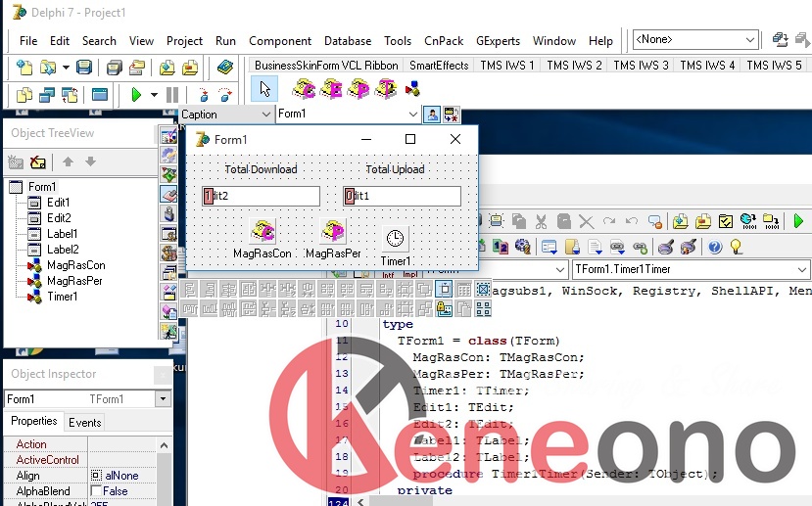This screenshot has height=506, width=812.
Task: Click the Trace Into icon
Action: click(x=204, y=95)
